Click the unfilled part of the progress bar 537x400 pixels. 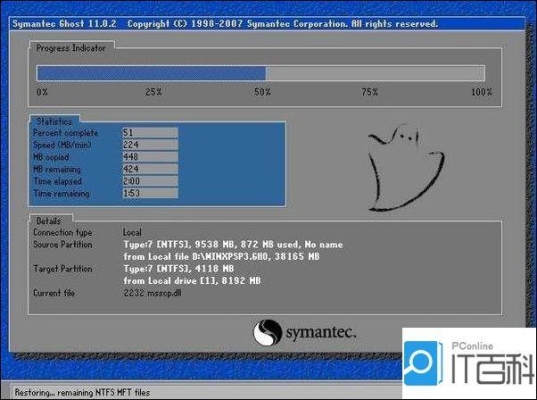[375, 73]
